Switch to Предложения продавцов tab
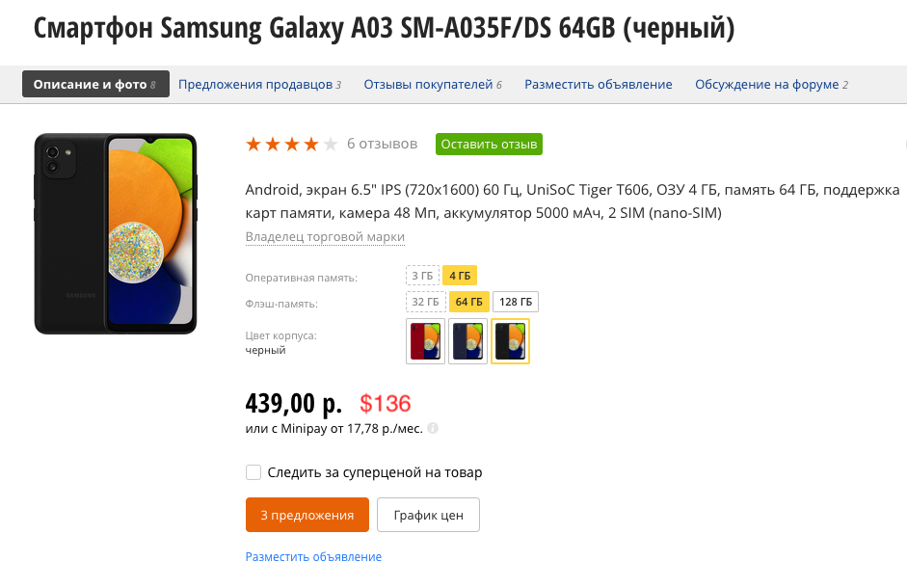This screenshot has height=588, width=907. [x=259, y=85]
